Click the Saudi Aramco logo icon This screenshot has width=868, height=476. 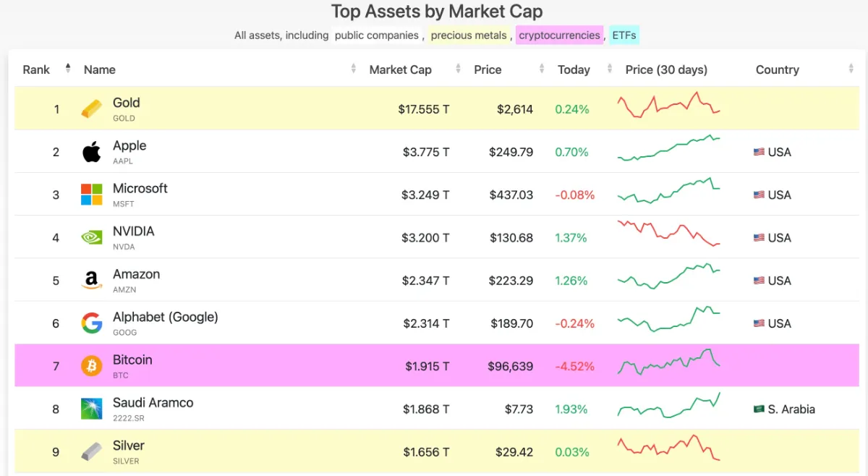coord(92,409)
